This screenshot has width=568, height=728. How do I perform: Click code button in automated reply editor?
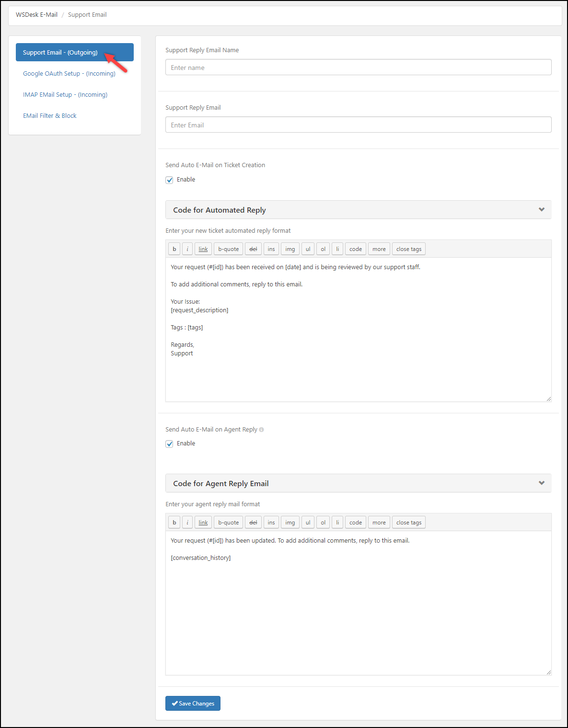[x=356, y=249]
